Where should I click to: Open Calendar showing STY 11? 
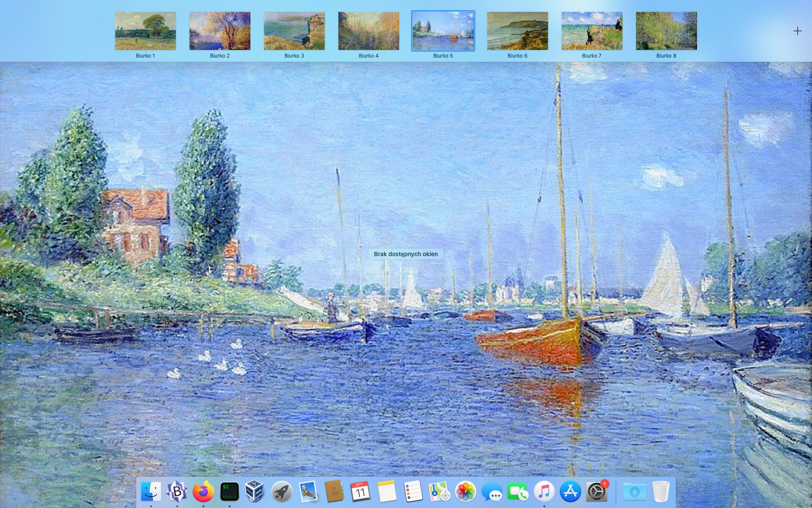coord(360,491)
